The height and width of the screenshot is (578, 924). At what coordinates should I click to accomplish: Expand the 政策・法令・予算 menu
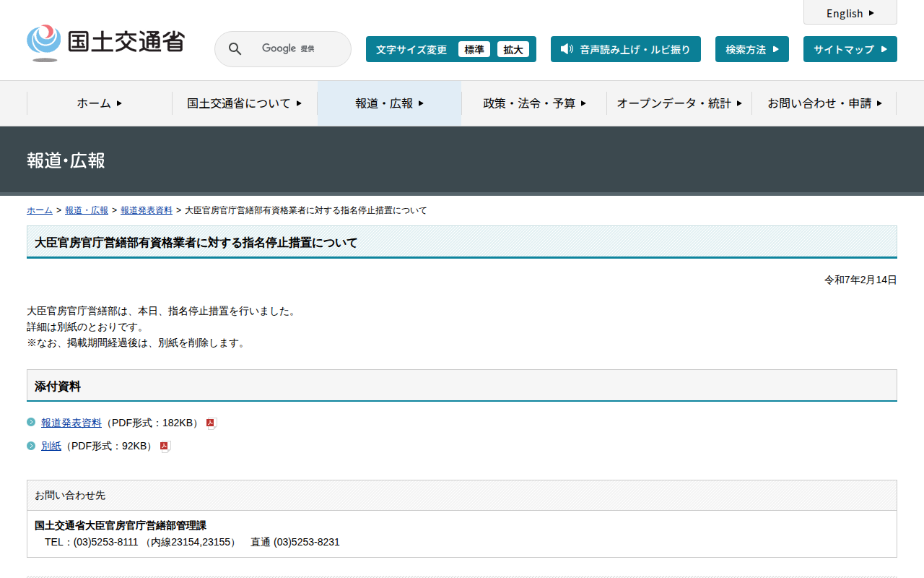pyautogui.click(x=534, y=103)
